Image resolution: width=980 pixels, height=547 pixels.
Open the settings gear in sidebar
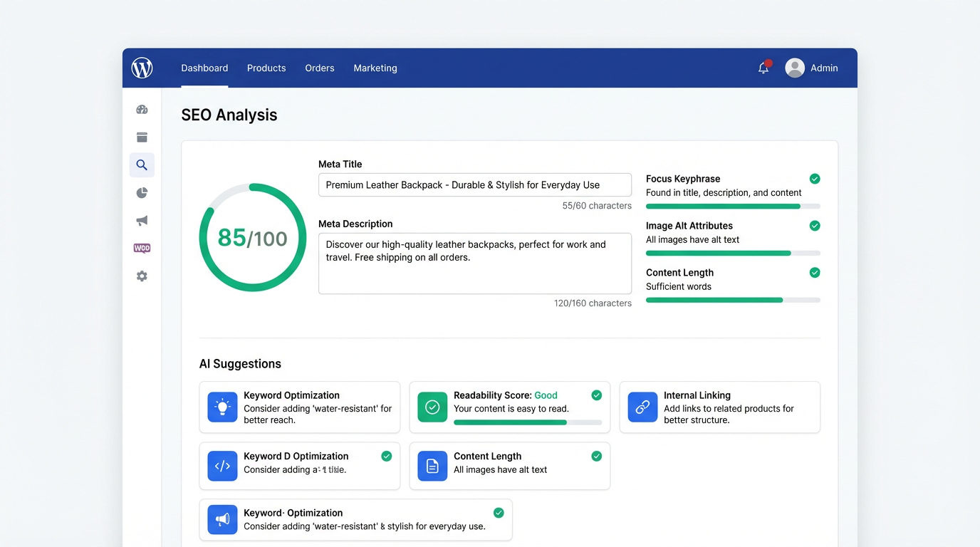coord(142,276)
